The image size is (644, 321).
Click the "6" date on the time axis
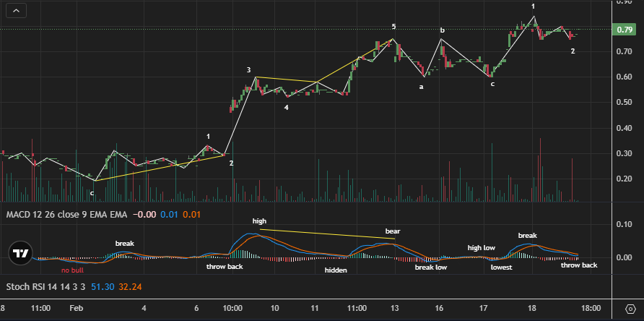pos(196,308)
